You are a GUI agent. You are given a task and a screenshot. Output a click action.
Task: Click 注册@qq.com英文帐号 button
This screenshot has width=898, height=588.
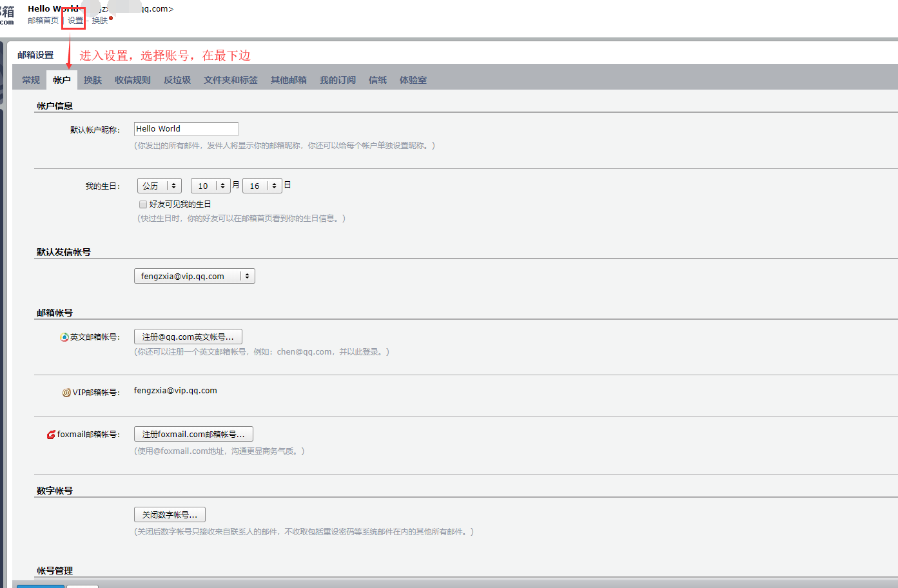tap(188, 337)
